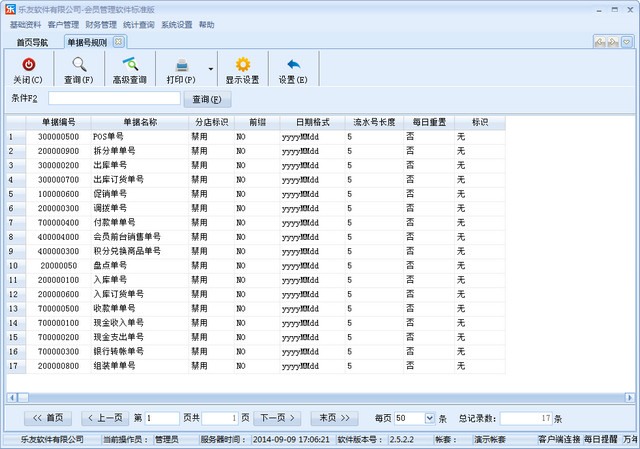Open 高级查询 advanced search
Viewport: 640px width, 449px height.
pyautogui.click(x=129, y=64)
